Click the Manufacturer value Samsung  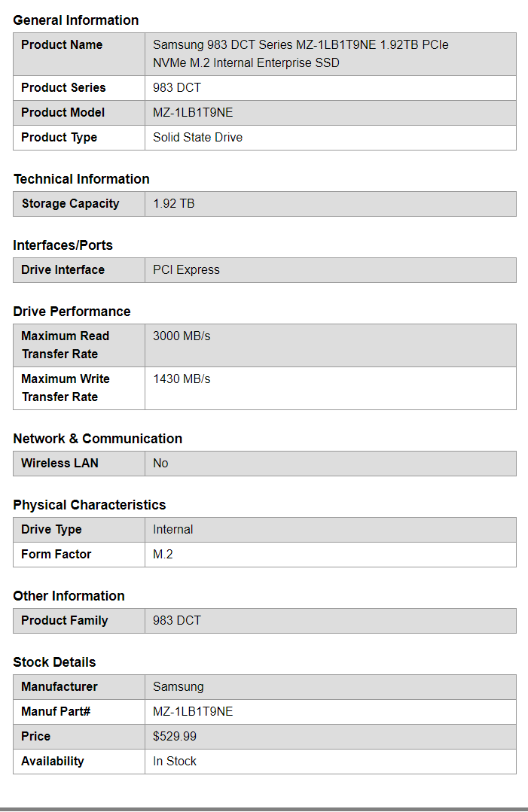point(178,687)
